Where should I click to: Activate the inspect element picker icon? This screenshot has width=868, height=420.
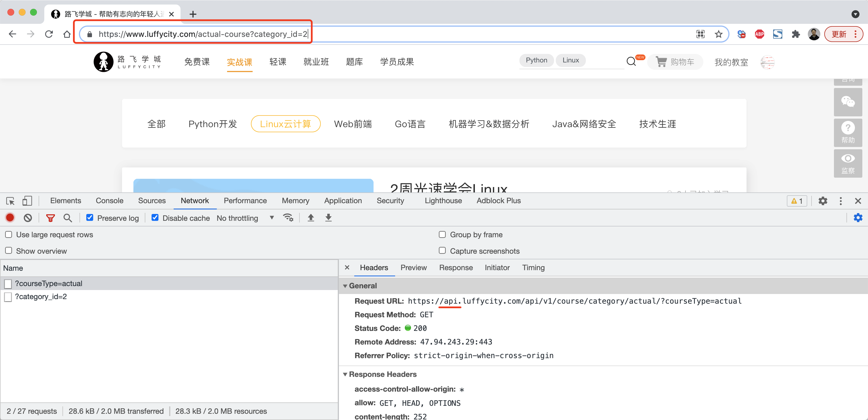tap(10, 201)
